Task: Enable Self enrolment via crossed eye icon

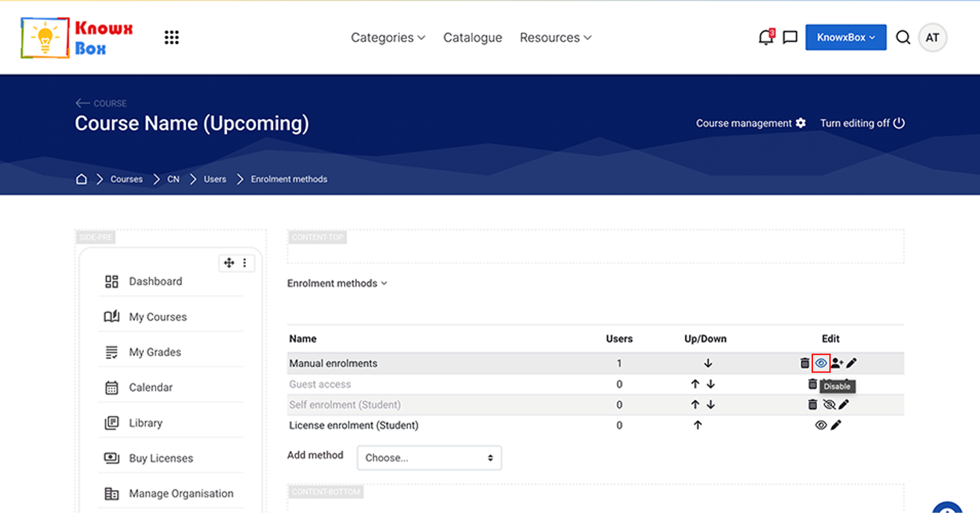Action: pyautogui.click(x=829, y=404)
